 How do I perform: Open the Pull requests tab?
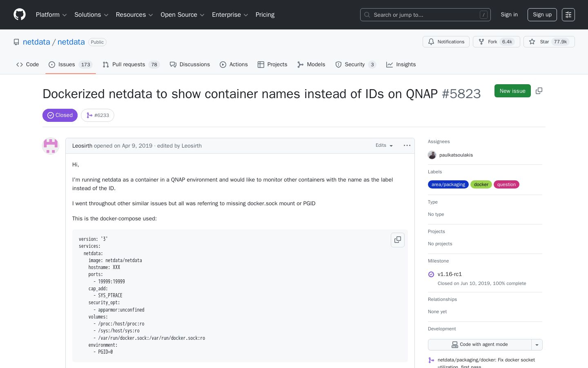coord(131,65)
